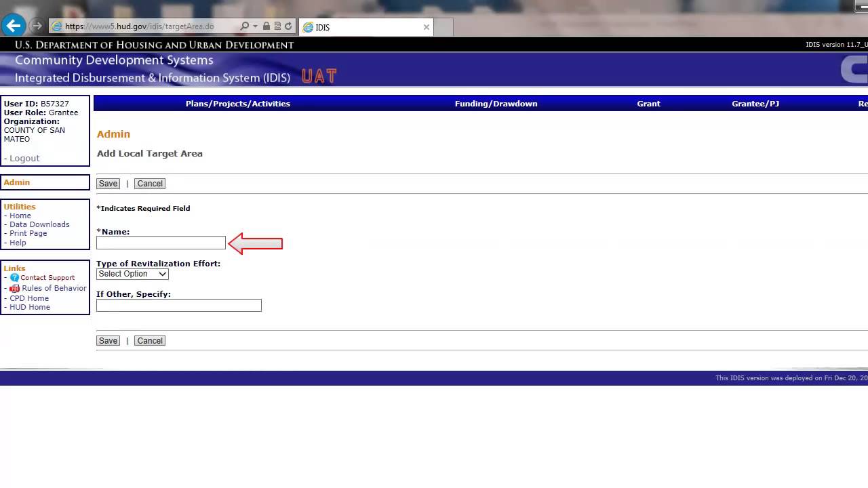
Task: Open the Data Downloads link
Action: (39, 224)
